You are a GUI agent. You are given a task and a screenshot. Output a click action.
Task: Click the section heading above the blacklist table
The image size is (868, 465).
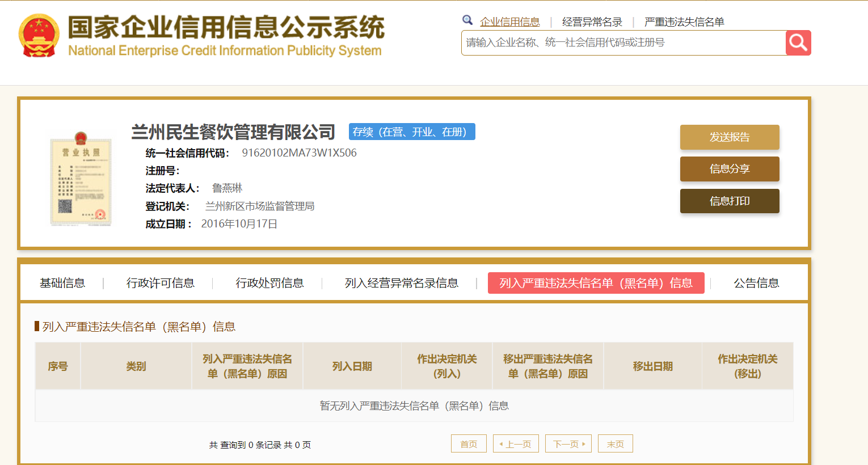tap(138, 327)
